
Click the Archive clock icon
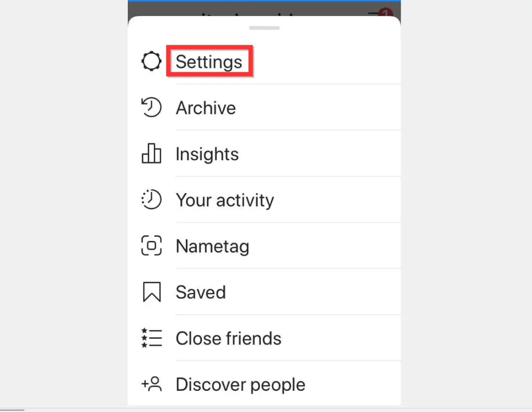151,108
